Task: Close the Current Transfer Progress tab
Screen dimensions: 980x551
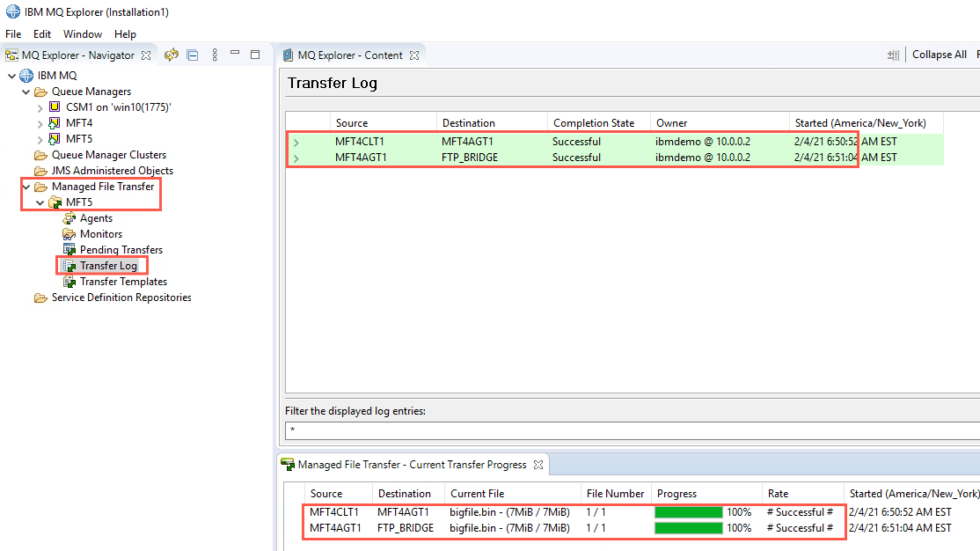Action: pyautogui.click(x=538, y=465)
